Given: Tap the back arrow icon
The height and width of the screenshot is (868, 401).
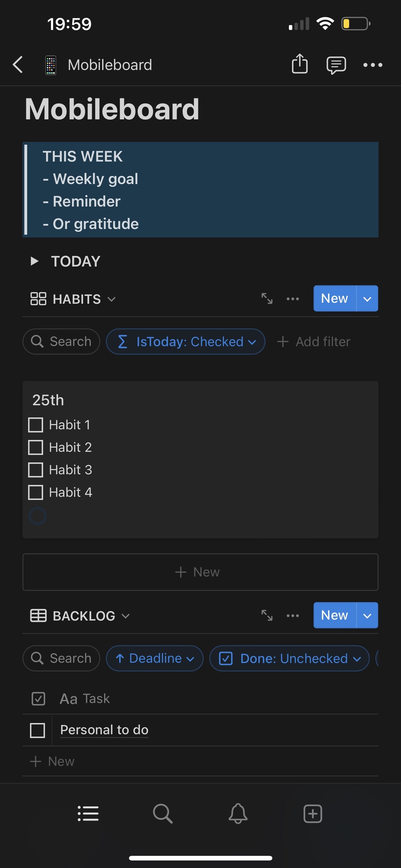Looking at the screenshot, I should (18, 65).
